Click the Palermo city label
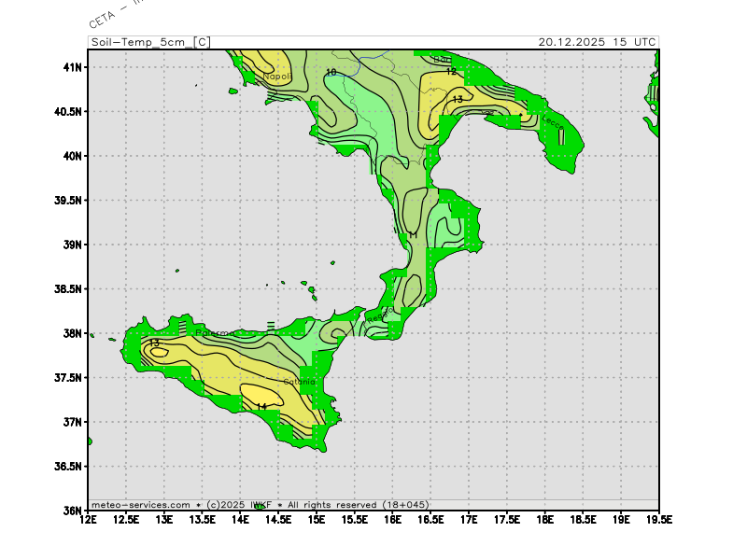This screenshot has height=560, width=747. (217, 333)
